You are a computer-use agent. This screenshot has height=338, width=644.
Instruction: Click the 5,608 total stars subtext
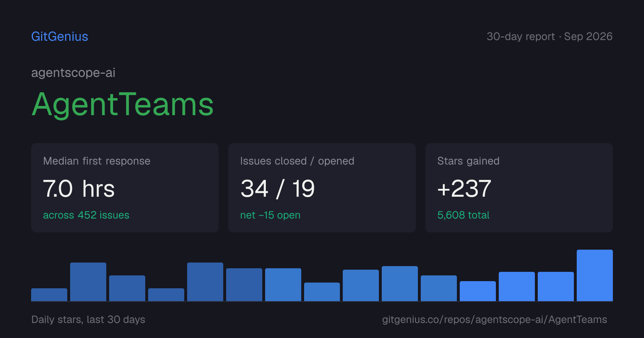[463, 215]
